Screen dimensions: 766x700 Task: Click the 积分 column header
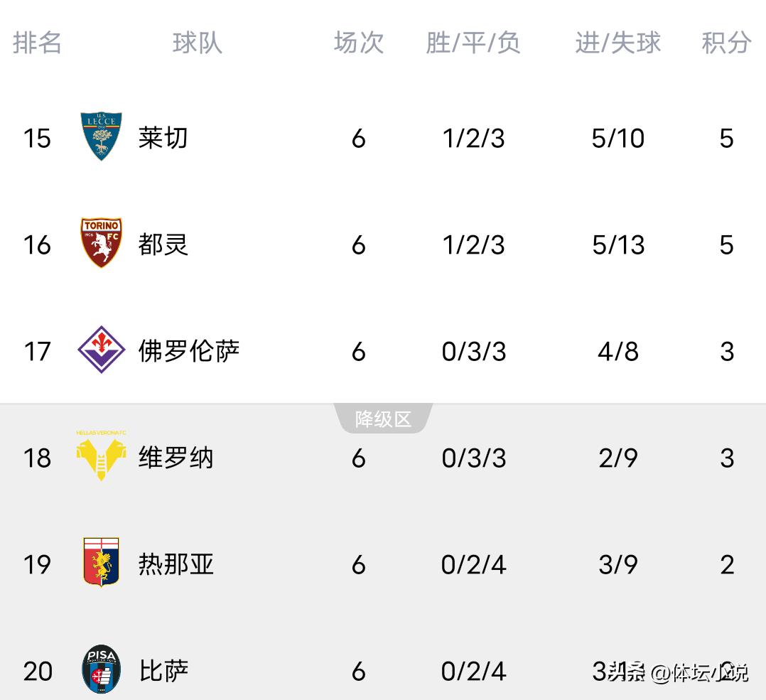coord(726,43)
